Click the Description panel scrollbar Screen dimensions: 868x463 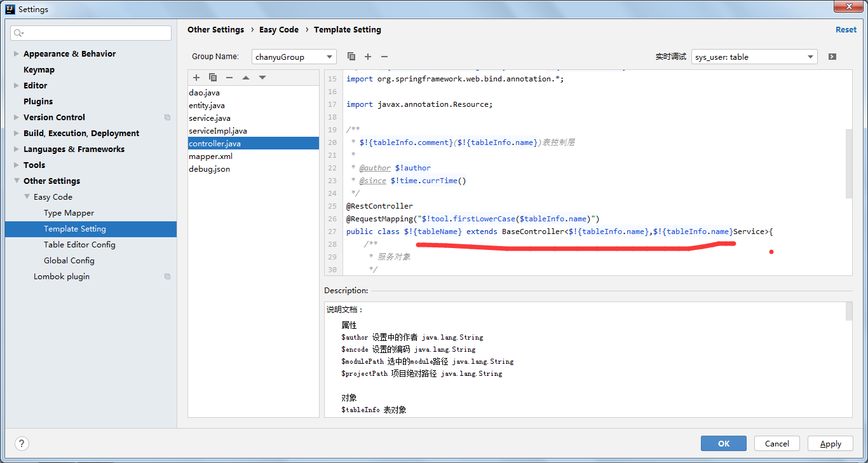pos(849,311)
